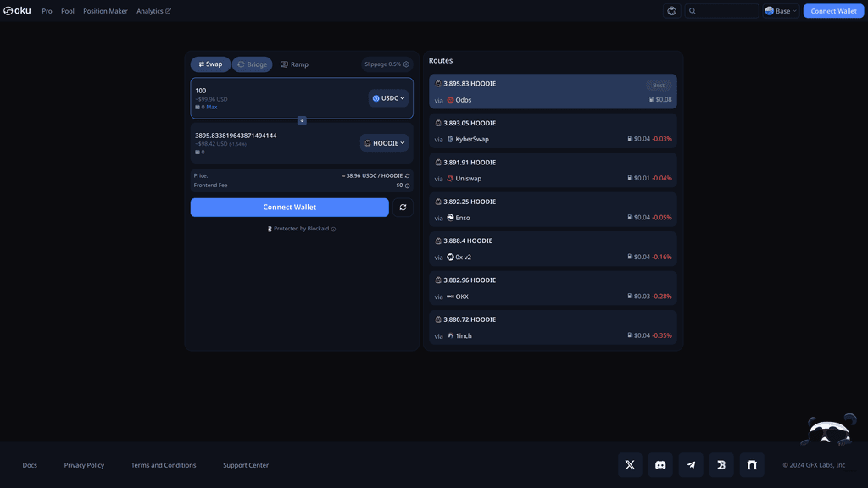
Task: Invert the USDC / HOODIE price
Action: coord(408,176)
